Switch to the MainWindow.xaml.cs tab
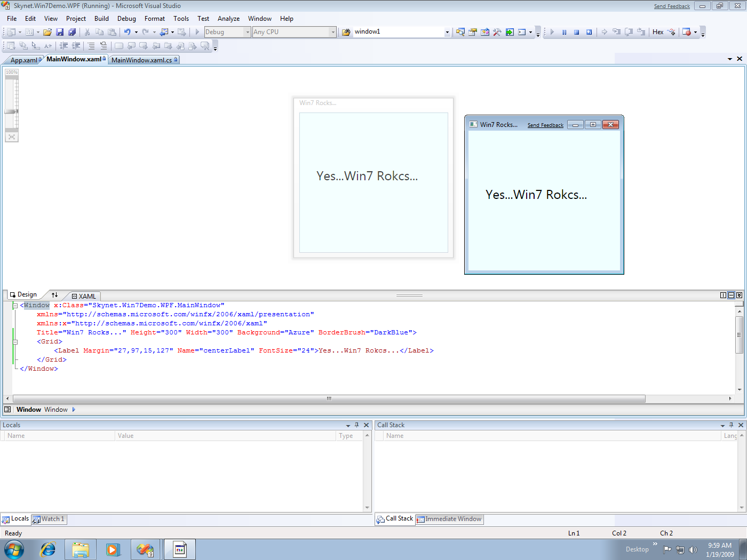Image resolution: width=747 pixels, height=560 pixels. (142, 59)
